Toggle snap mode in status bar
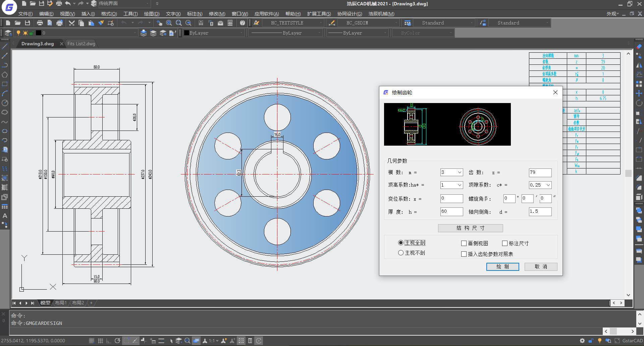This screenshot has height=346, width=644. tap(91, 341)
